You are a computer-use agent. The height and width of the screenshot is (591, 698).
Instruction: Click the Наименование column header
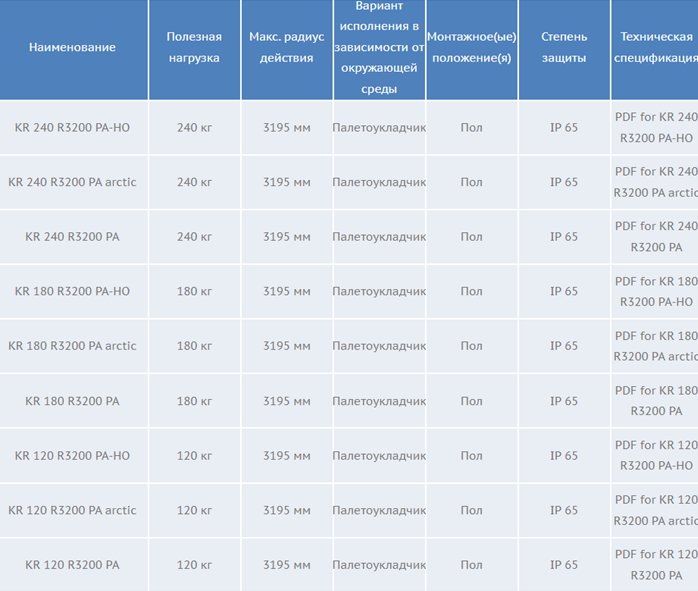pyautogui.click(x=72, y=47)
